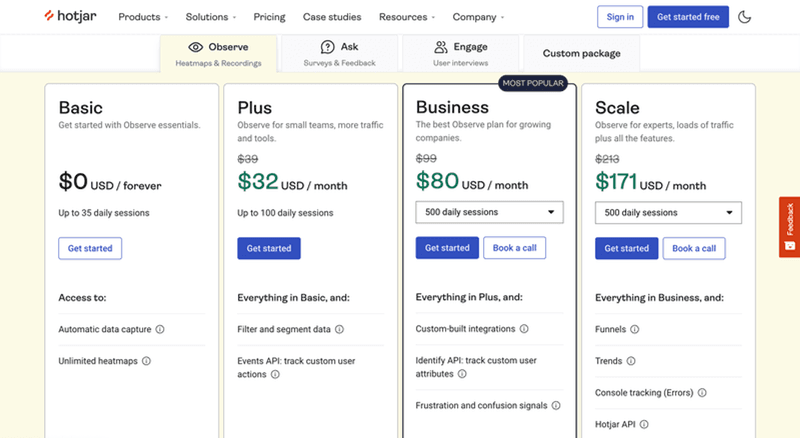
Task: Click info icon next to Console tracking (Errors)
Action: point(702,393)
